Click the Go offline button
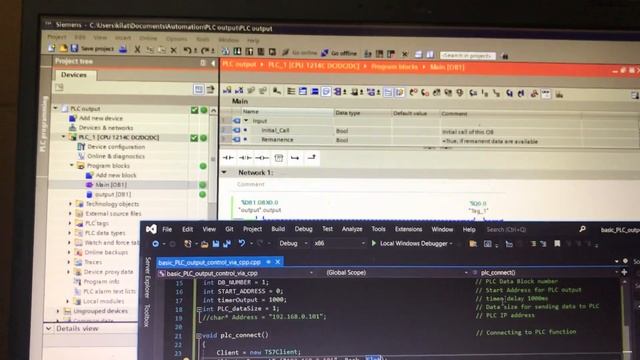 [340, 53]
